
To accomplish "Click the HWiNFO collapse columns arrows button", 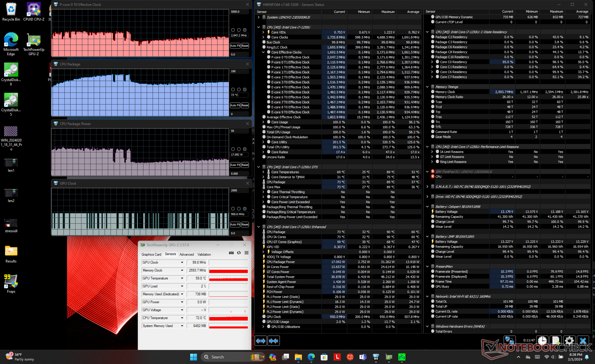I will [x=274, y=341].
